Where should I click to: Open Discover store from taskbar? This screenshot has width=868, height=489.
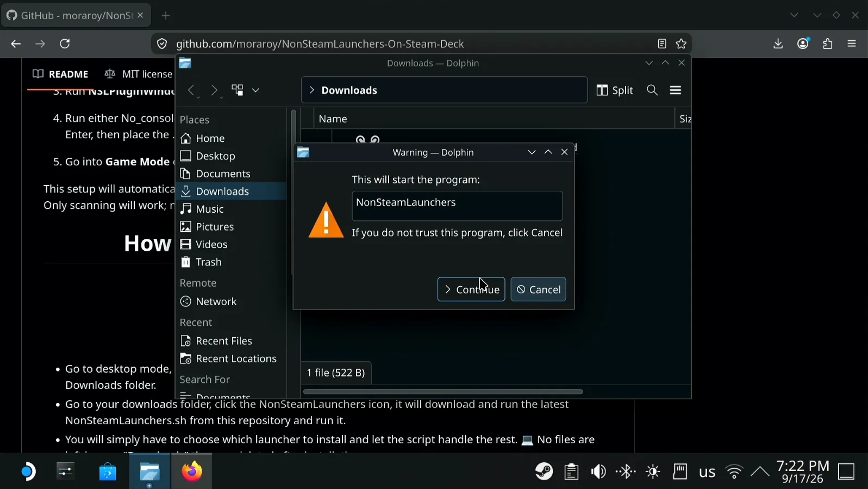coord(108,472)
